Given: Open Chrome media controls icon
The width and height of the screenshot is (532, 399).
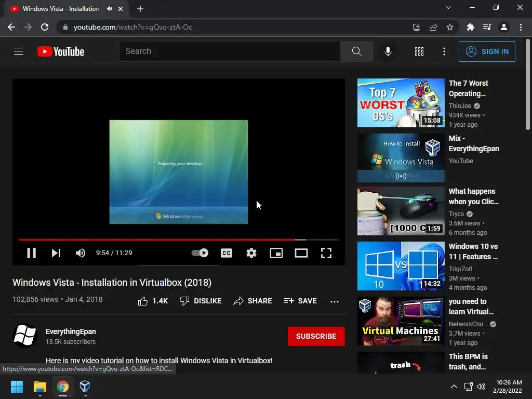Looking at the screenshot, I should tap(487, 27).
